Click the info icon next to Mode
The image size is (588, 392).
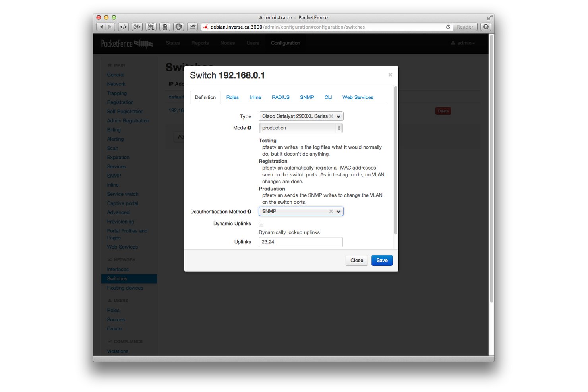[250, 128]
